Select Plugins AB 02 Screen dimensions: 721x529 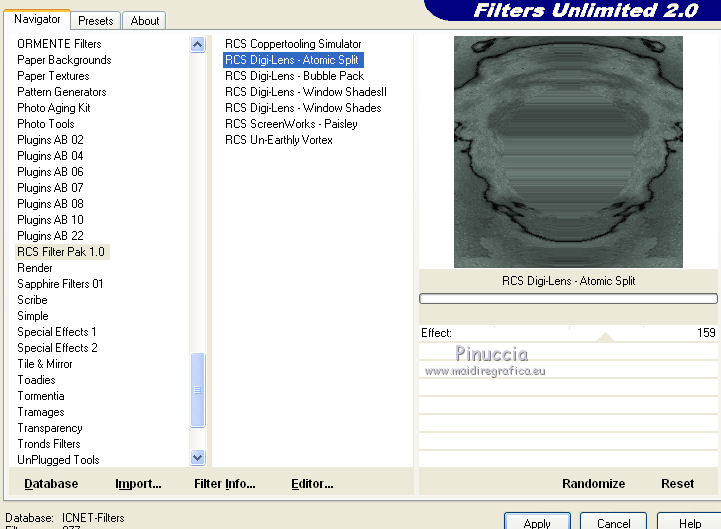click(x=50, y=140)
